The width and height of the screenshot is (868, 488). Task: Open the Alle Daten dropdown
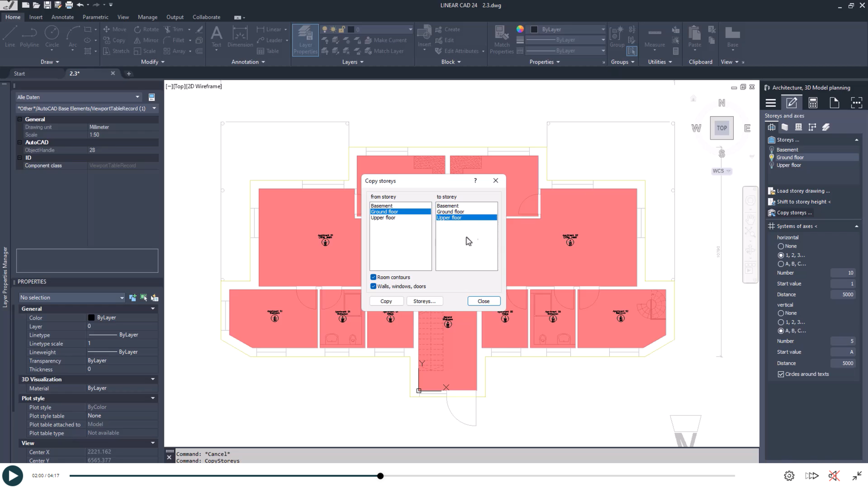[x=78, y=97]
